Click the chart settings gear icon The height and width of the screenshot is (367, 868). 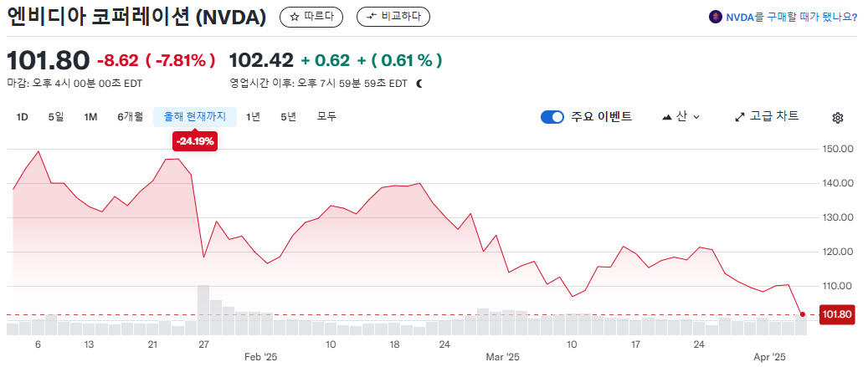click(x=837, y=118)
